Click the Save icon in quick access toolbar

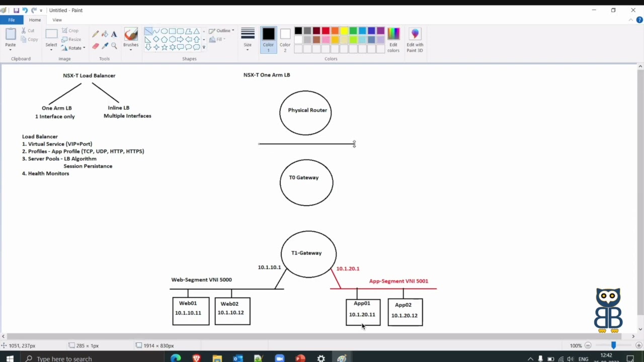coord(16,10)
